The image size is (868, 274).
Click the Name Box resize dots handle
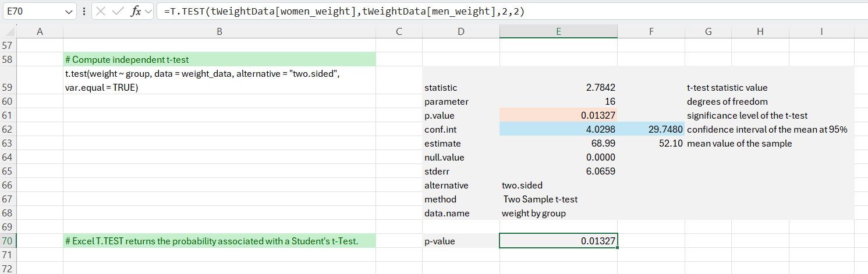click(x=84, y=11)
